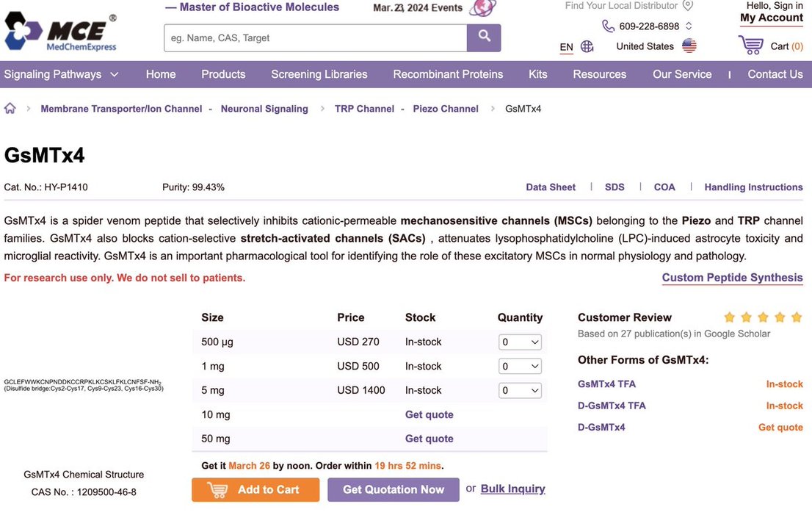This screenshot has width=812, height=529.
Task: Focus the Name, CAS, Target search field
Action: [316, 37]
